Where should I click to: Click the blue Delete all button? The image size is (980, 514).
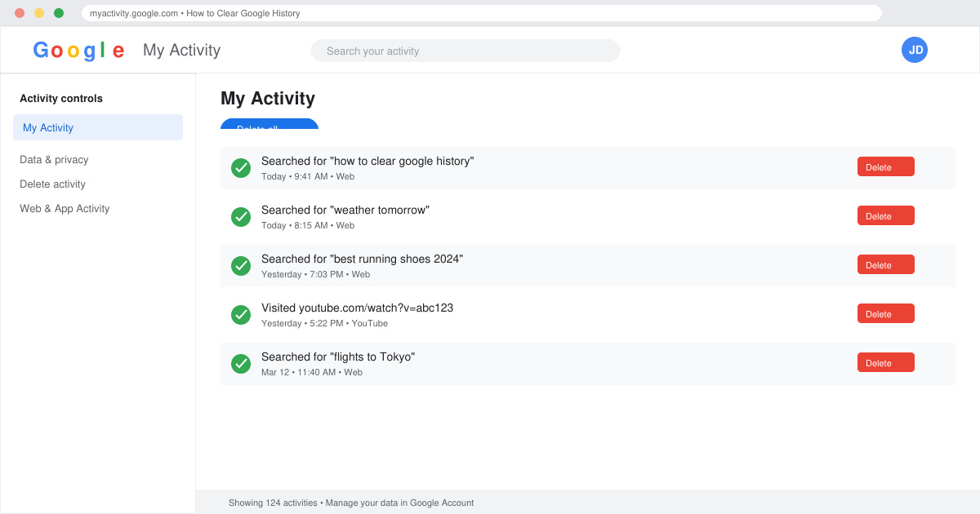[x=269, y=124]
